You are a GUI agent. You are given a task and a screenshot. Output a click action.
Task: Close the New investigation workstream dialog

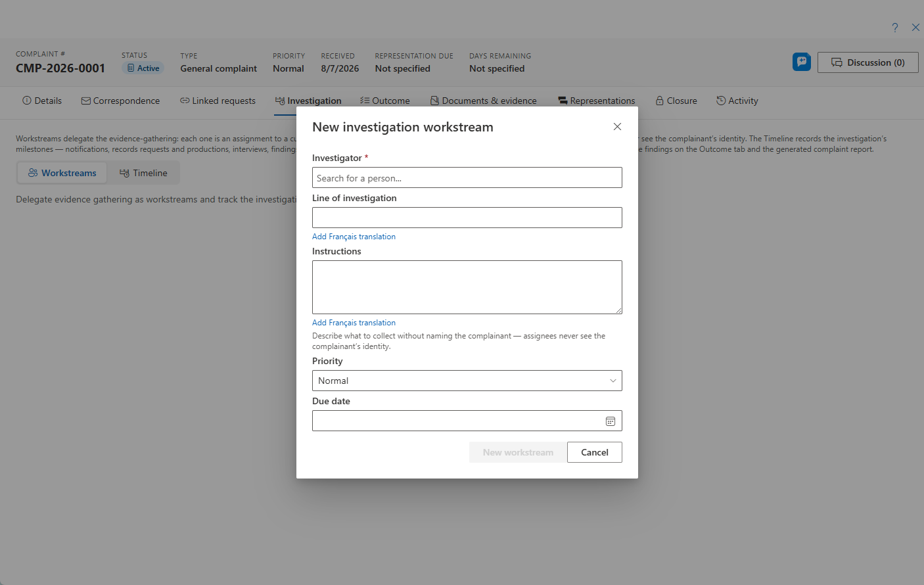(617, 127)
